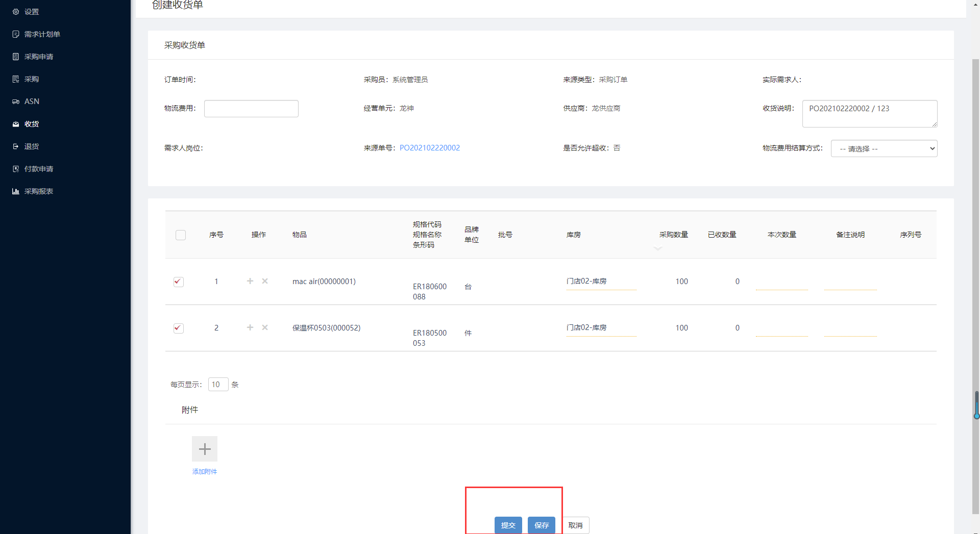Click 备注说明 field for 保温杯0503 row
The width and height of the screenshot is (980, 534).
tap(850, 328)
